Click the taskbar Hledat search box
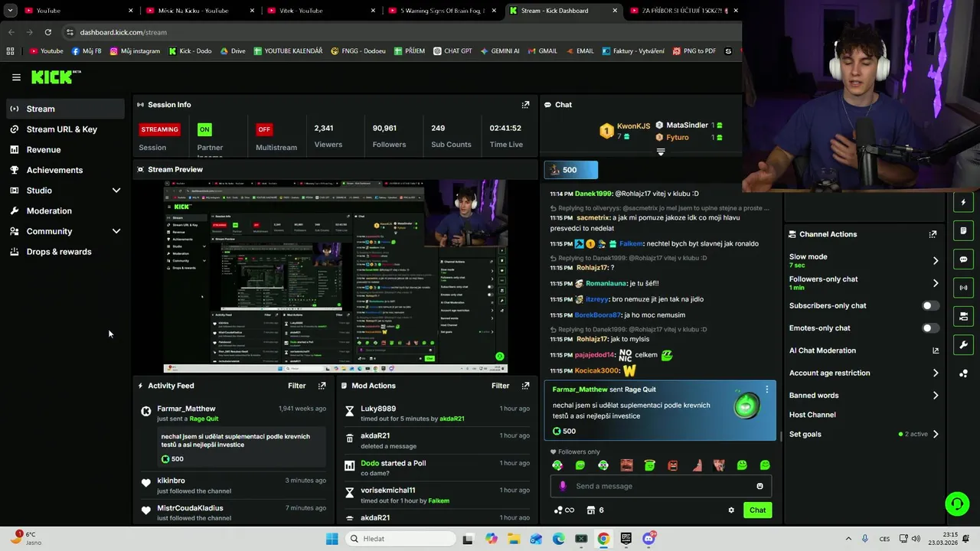This screenshot has width=980, height=551. coord(400,539)
